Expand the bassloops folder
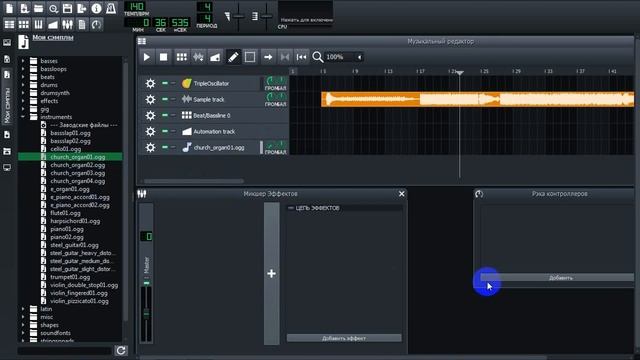640x360 pixels. (23, 69)
